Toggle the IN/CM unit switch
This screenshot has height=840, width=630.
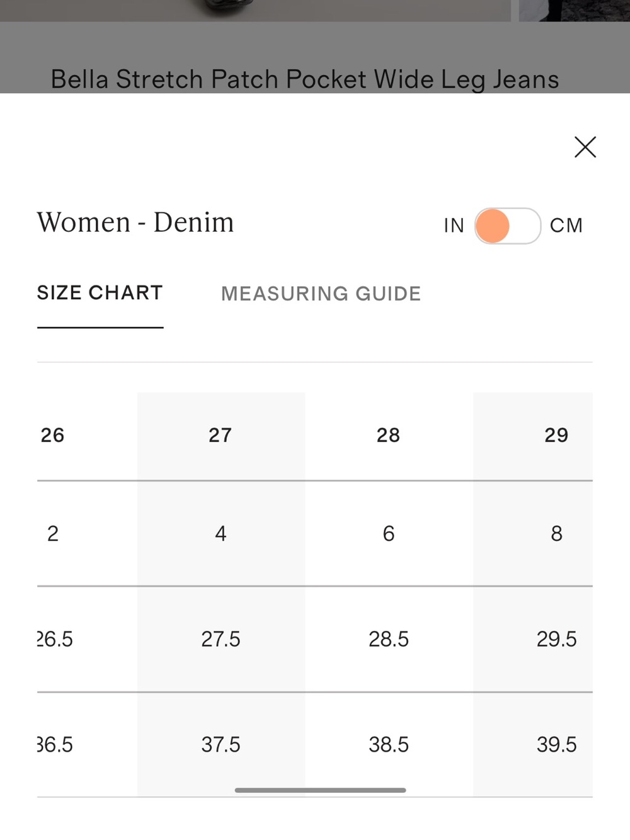coord(508,226)
